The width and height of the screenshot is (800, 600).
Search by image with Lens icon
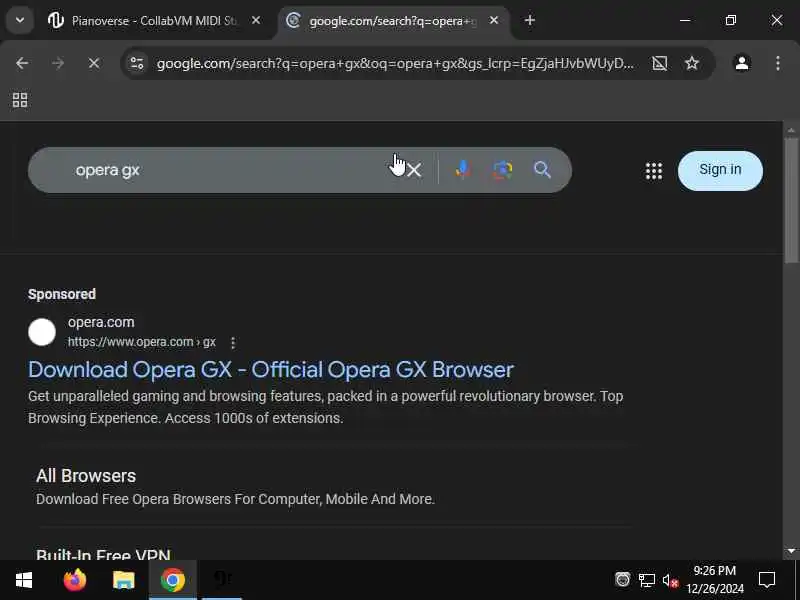503,169
